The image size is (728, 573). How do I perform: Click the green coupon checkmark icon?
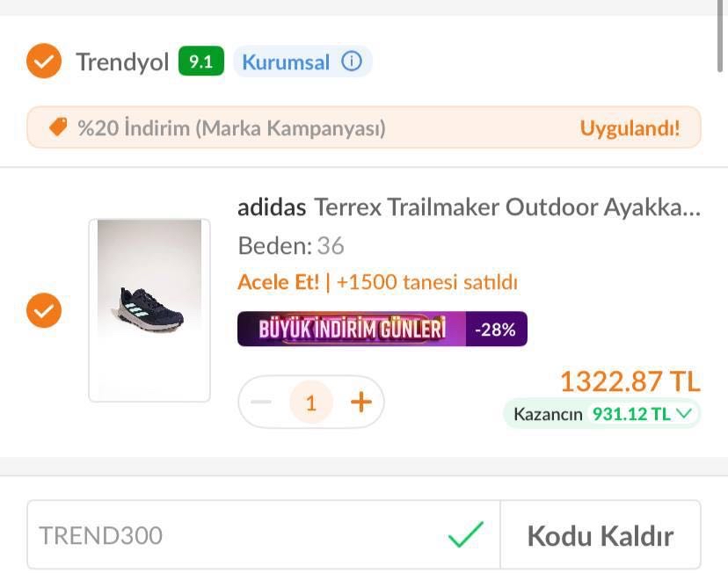coord(465,534)
